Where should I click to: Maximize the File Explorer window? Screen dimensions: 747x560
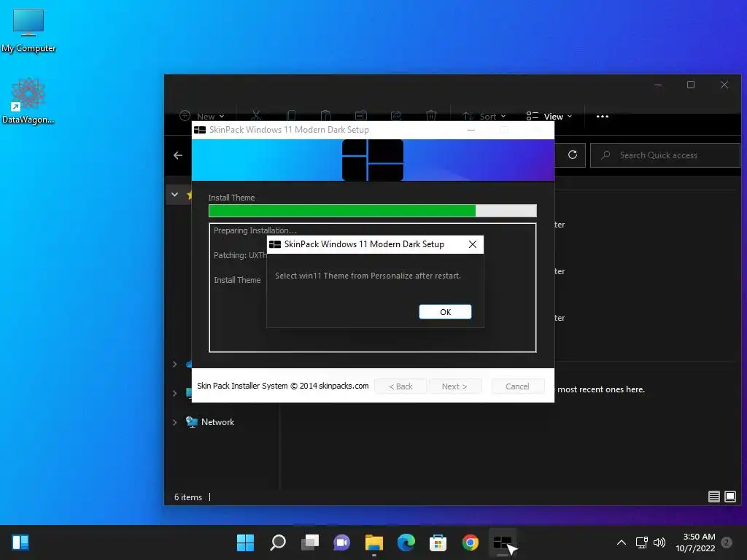691,85
